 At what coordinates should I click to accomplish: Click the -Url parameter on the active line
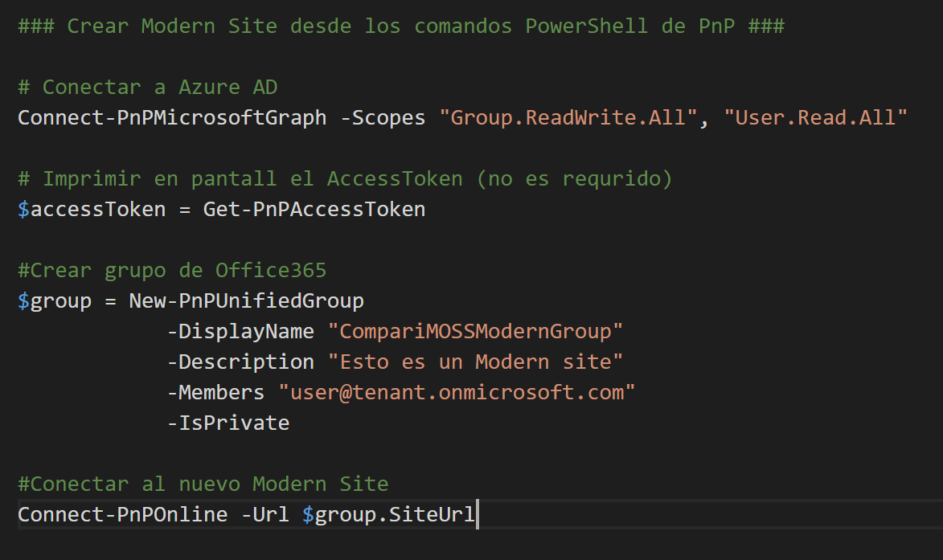(x=265, y=514)
